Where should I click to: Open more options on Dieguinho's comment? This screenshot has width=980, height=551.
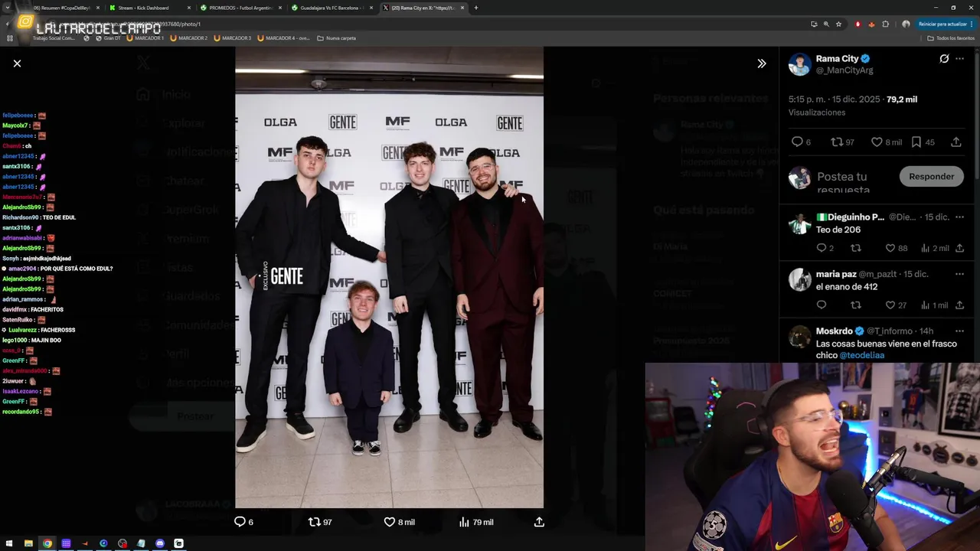[x=959, y=217]
